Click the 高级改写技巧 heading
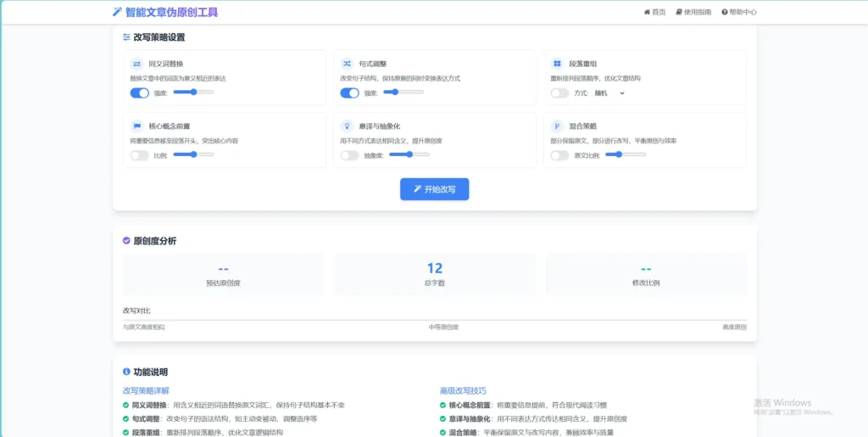The image size is (868, 437). 463,390
